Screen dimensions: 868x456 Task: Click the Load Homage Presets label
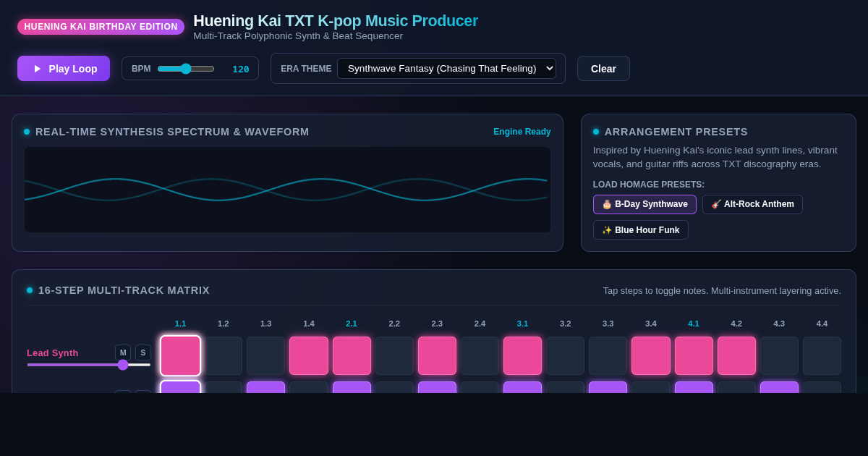coord(649,185)
